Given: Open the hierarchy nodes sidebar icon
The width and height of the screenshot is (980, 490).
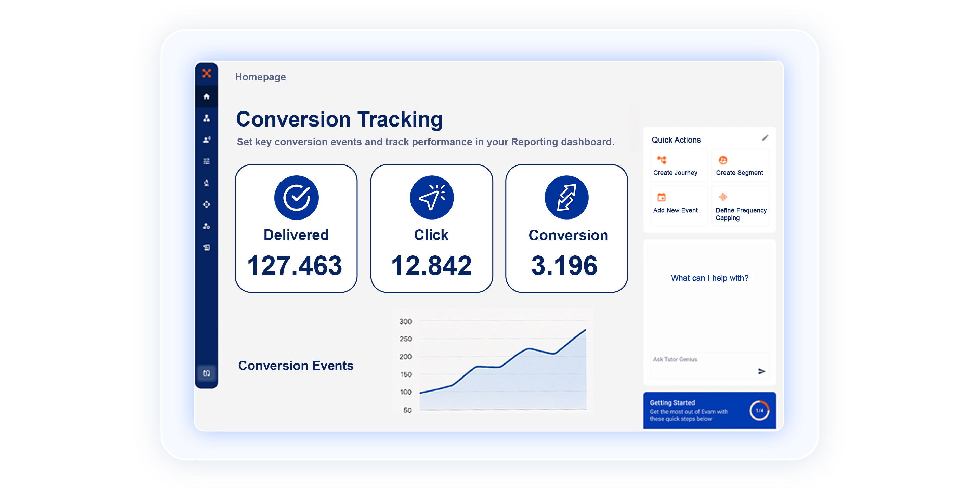Looking at the screenshot, I should point(207,118).
